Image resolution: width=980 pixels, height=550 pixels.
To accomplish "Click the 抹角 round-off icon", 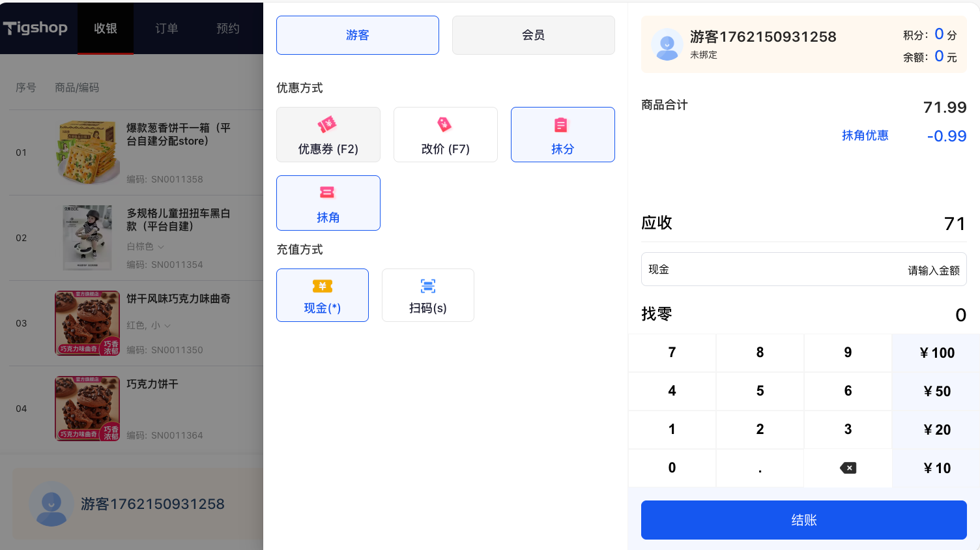I will (327, 192).
